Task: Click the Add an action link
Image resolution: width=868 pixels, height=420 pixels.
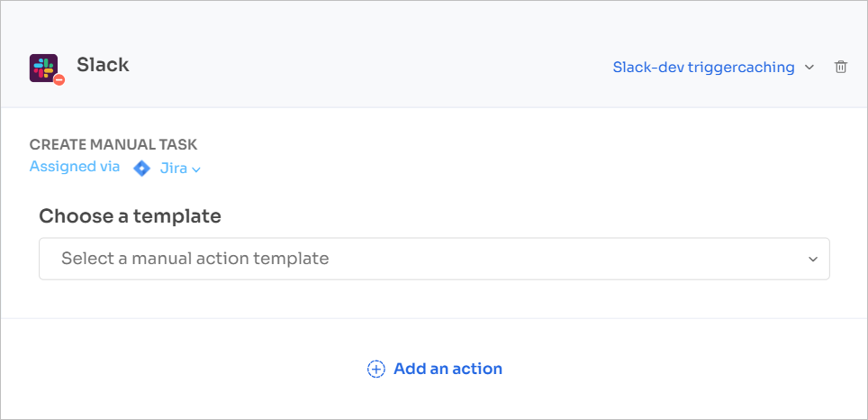Action: (x=447, y=369)
